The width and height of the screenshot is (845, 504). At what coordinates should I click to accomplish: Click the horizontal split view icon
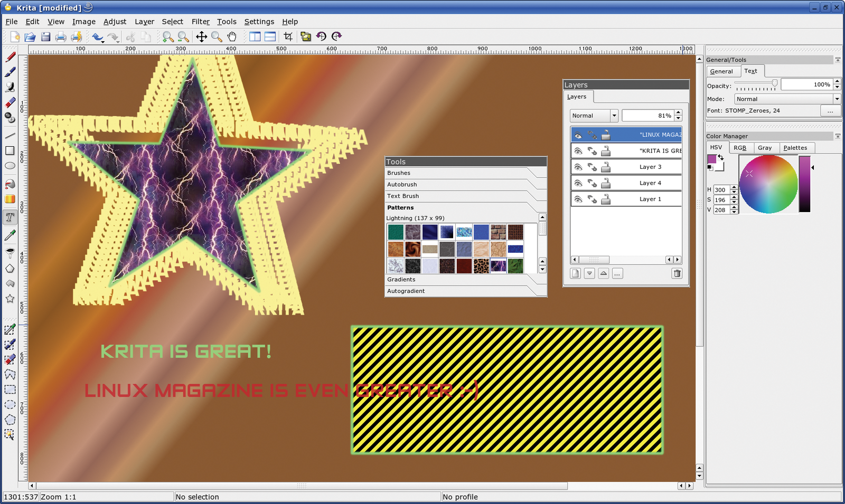270,36
